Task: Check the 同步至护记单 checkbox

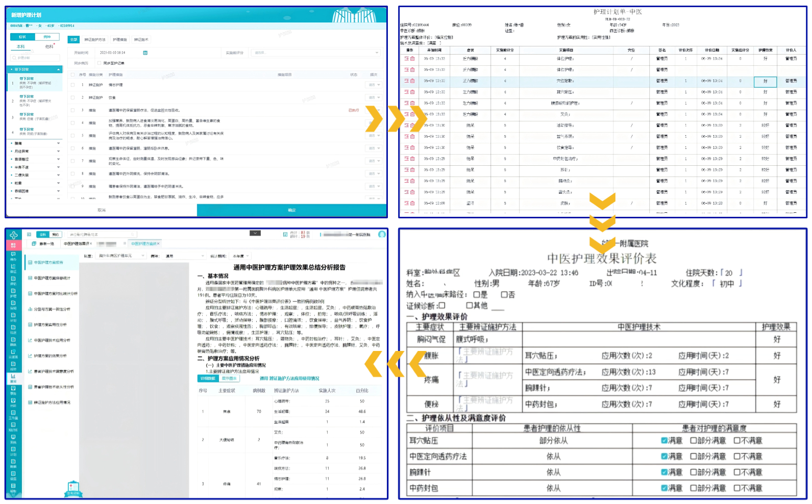Action: pyautogui.click(x=99, y=63)
